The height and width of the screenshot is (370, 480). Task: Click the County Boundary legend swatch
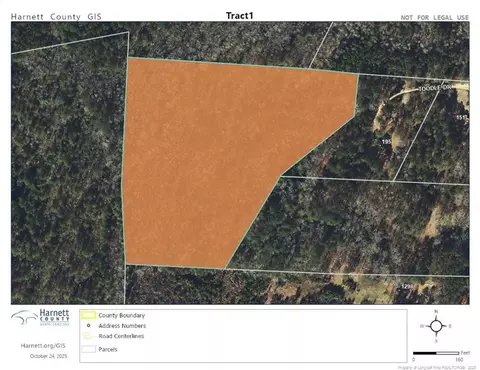(89, 315)
